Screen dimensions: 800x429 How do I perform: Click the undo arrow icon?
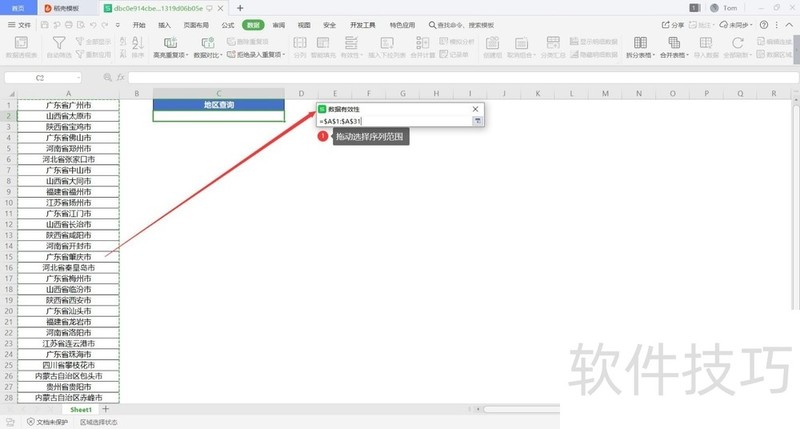93,24
